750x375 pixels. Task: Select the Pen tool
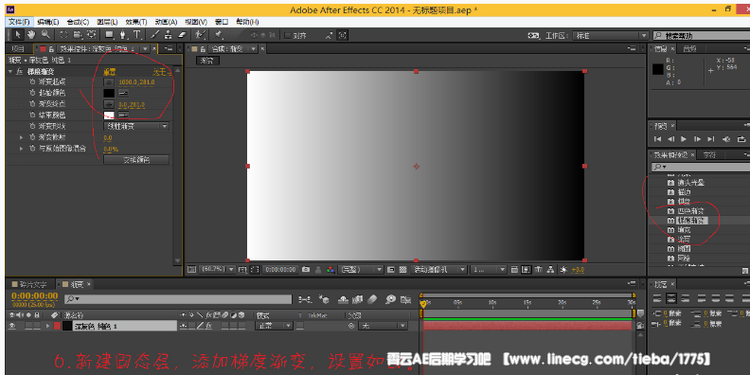(x=123, y=34)
